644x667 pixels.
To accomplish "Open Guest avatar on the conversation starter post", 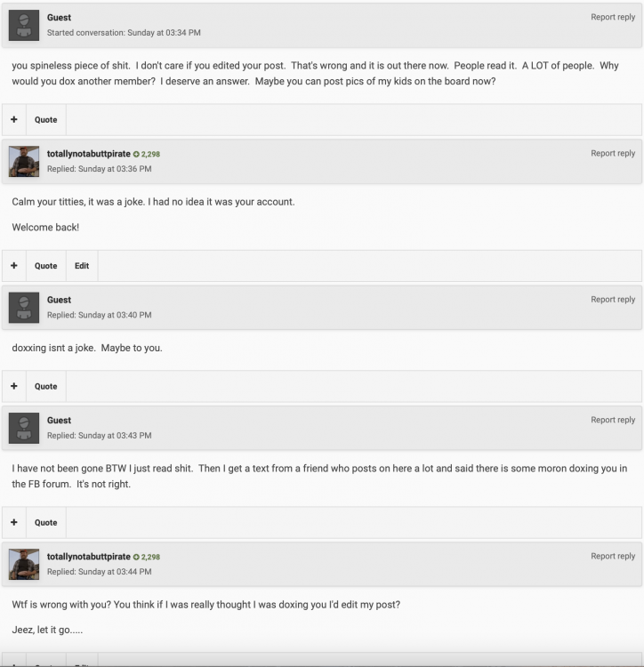I will (x=24, y=25).
